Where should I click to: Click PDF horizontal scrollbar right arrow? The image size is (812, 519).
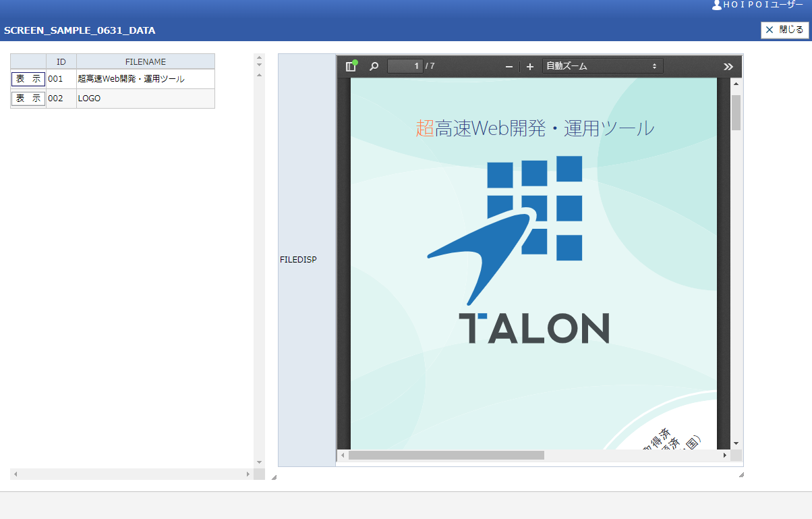pyautogui.click(x=725, y=456)
